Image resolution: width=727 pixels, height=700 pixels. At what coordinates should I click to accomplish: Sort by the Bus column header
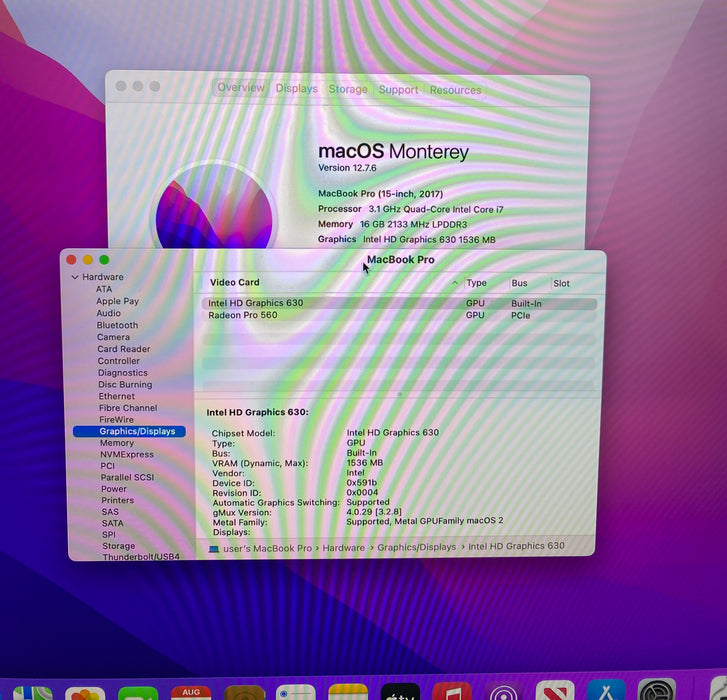tap(519, 283)
